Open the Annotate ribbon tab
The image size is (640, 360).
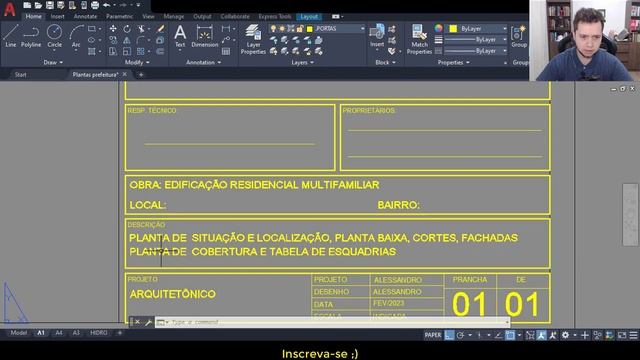[85, 16]
